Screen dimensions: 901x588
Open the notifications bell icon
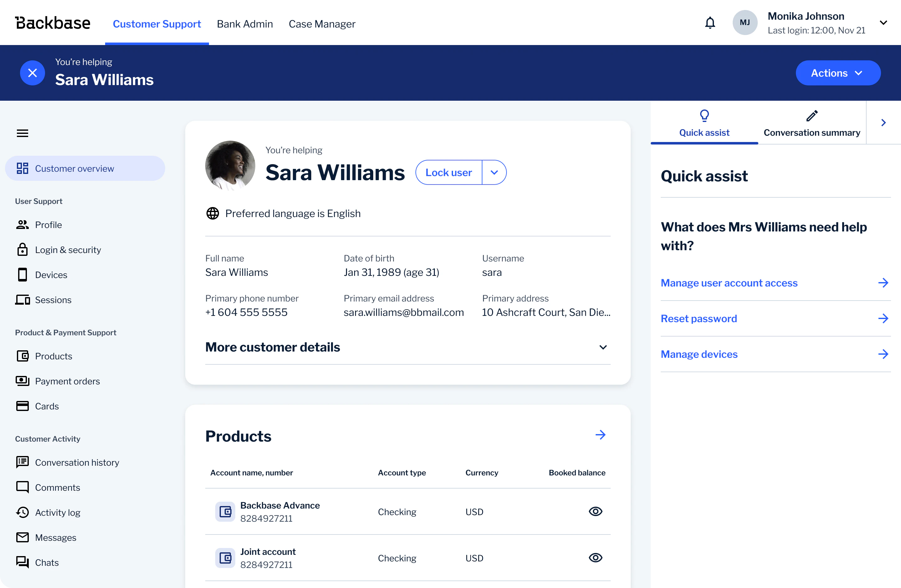(x=710, y=23)
